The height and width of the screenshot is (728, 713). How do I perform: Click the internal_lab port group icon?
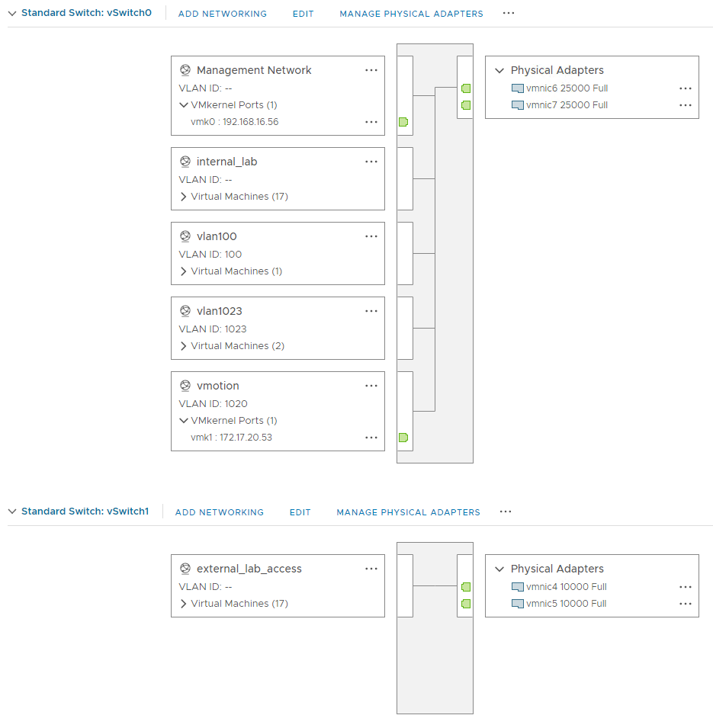(x=184, y=161)
